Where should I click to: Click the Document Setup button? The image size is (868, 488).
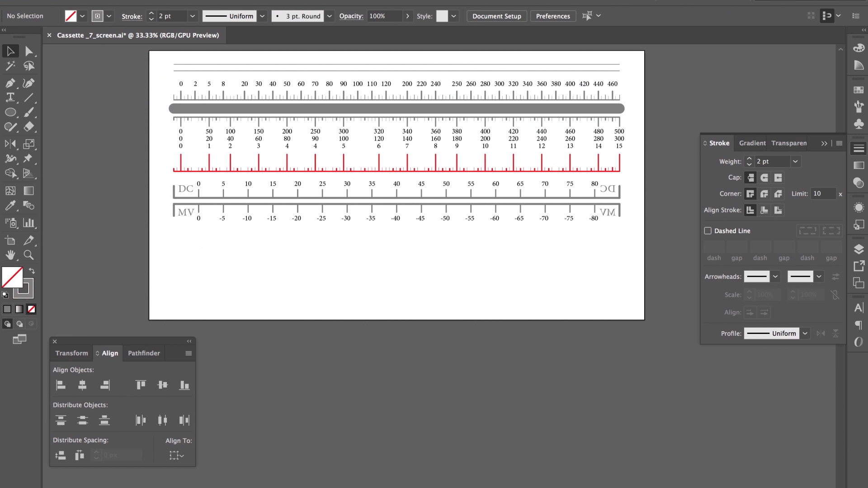pyautogui.click(x=496, y=16)
